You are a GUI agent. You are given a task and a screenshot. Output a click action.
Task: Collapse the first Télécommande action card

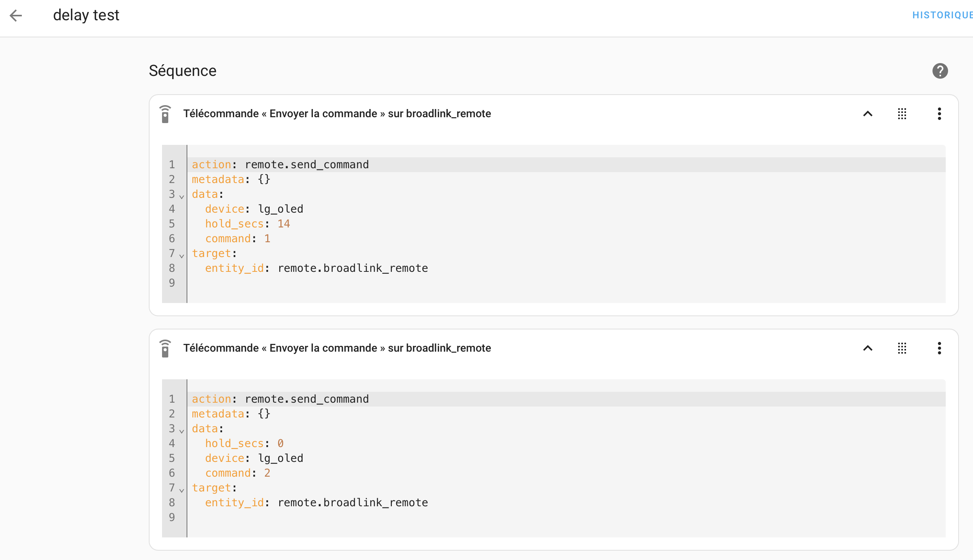[867, 114]
